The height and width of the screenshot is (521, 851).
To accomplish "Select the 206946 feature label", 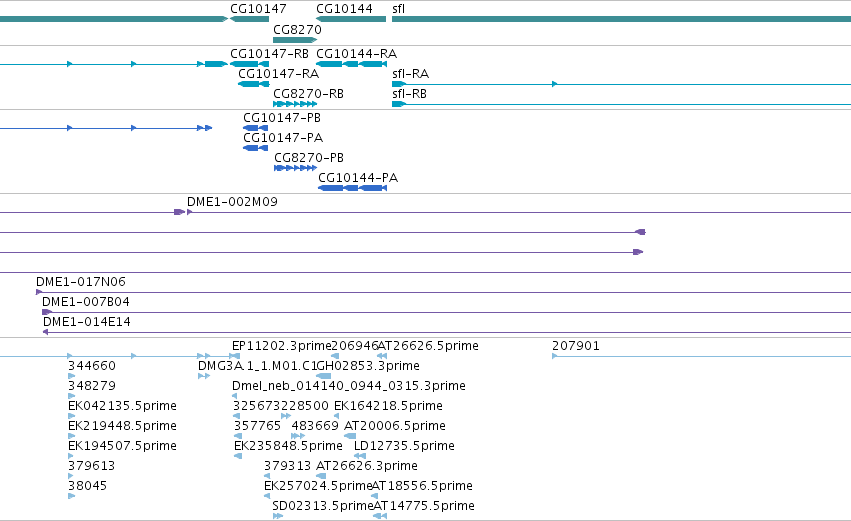I will coord(354,346).
